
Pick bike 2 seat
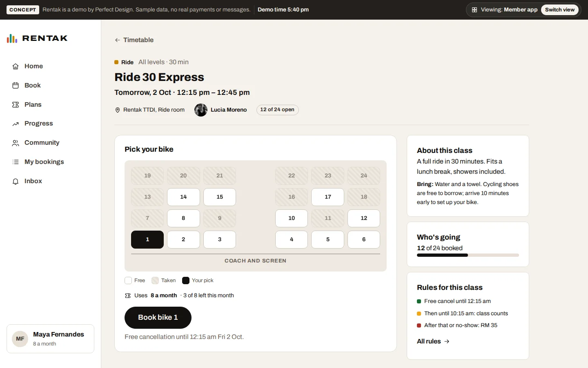click(183, 240)
